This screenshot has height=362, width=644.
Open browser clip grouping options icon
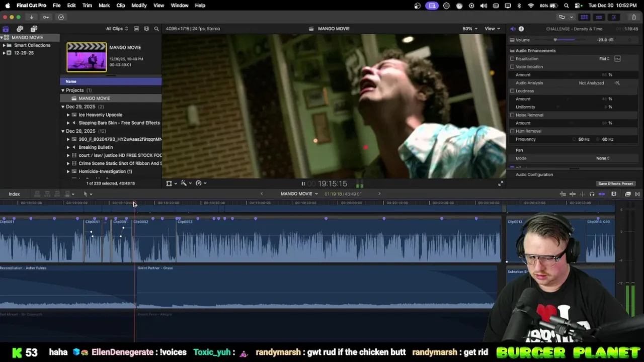point(146,29)
